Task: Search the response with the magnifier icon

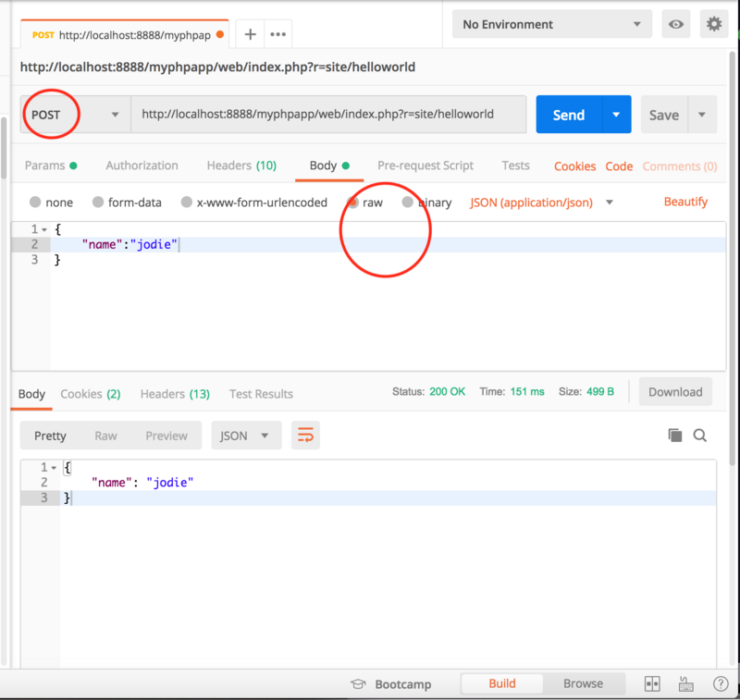Action: 699,435
